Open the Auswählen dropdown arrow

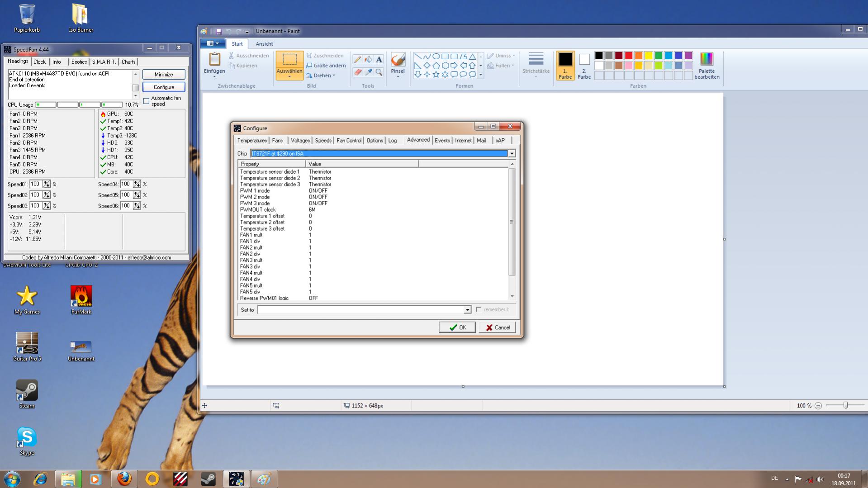pyautogui.click(x=289, y=77)
